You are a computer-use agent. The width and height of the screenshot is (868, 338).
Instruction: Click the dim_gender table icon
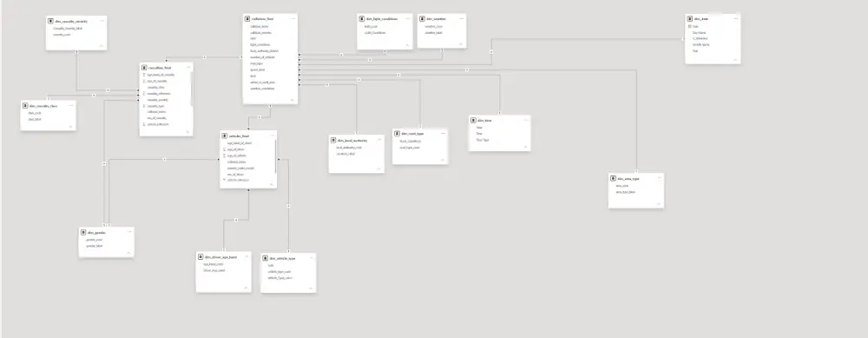click(83, 233)
